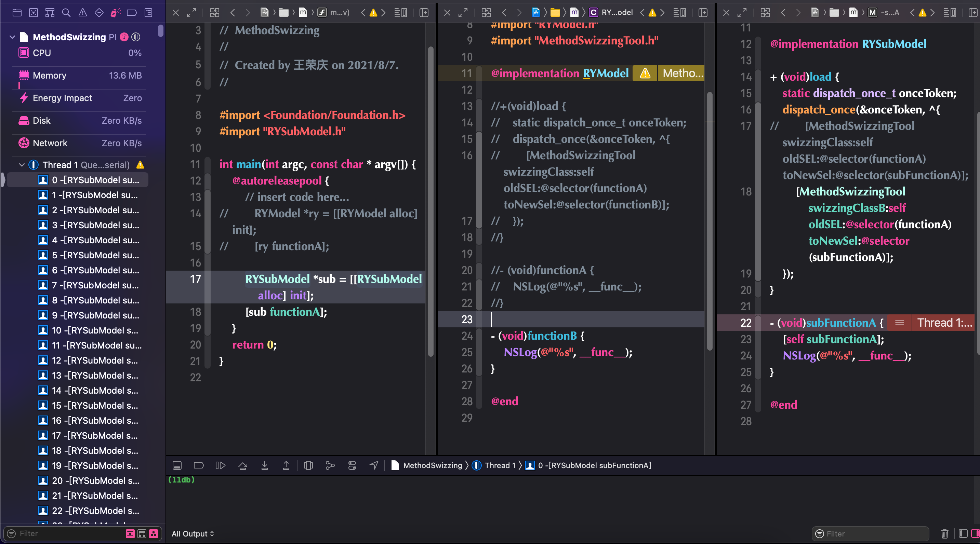Collapse the Thread 1 disclosure arrow

pyautogui.click(x=22, y=165)
